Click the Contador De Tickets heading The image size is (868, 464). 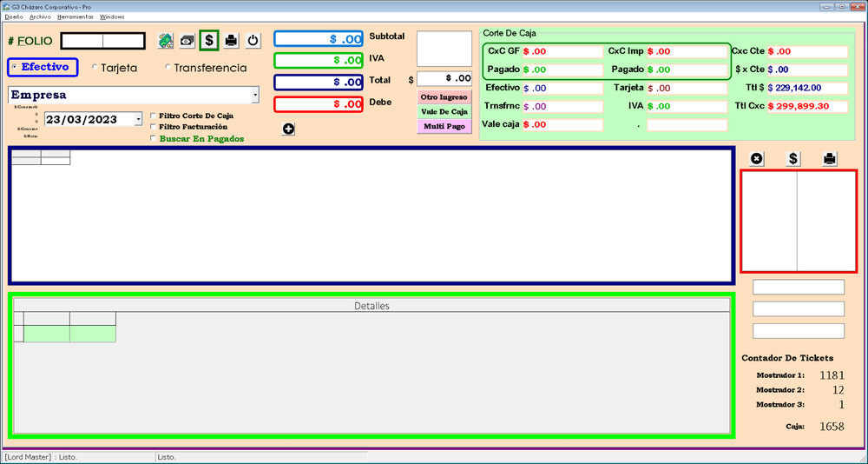point(787,358)
